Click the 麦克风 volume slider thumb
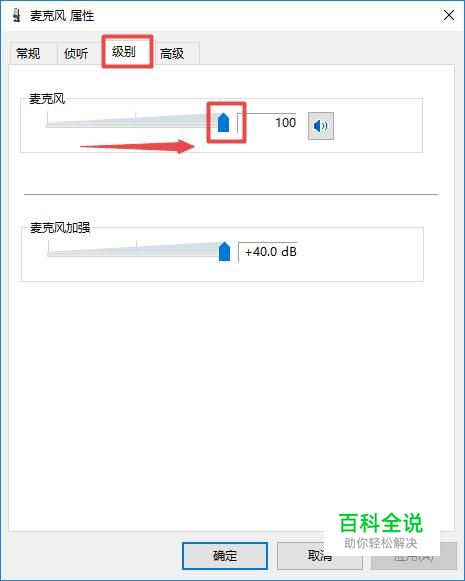 pyautogui.click(x=223, y=123)
